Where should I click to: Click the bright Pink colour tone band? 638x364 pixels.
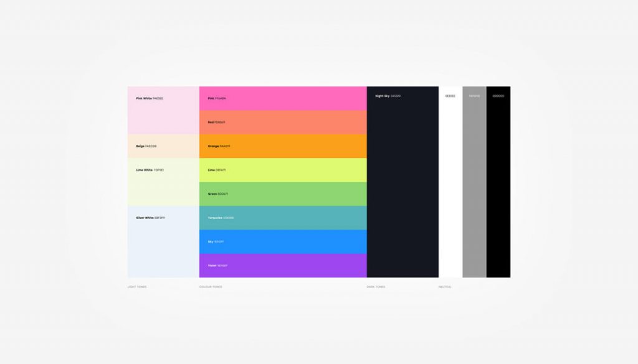[283, 98]
